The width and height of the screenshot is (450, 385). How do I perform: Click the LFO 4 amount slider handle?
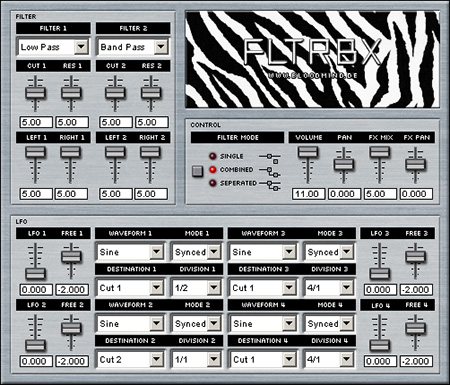[379, 345]
